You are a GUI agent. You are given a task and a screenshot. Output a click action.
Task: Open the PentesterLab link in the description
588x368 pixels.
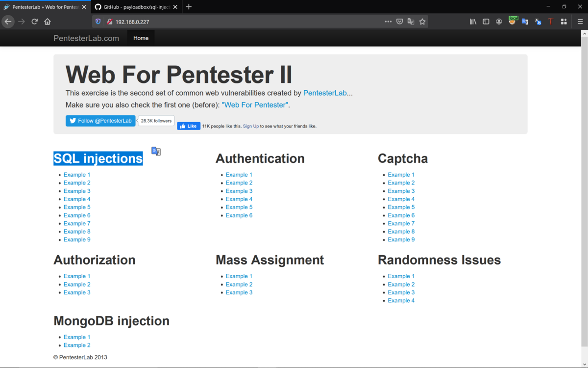point(325,93)
